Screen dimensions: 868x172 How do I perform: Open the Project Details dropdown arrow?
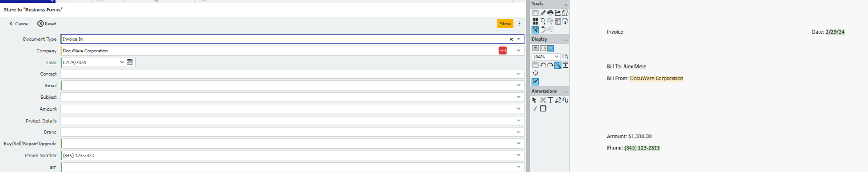[519, 120]
